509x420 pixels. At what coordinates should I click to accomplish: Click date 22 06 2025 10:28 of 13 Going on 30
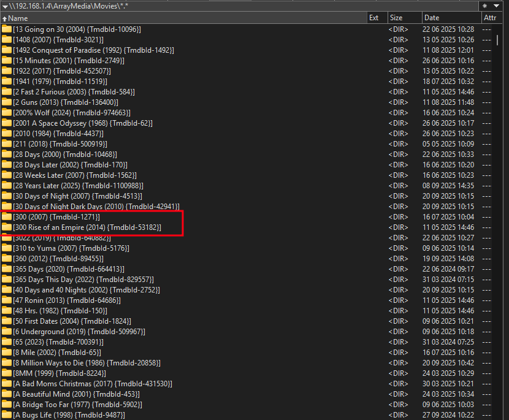[x=448, y=29]
